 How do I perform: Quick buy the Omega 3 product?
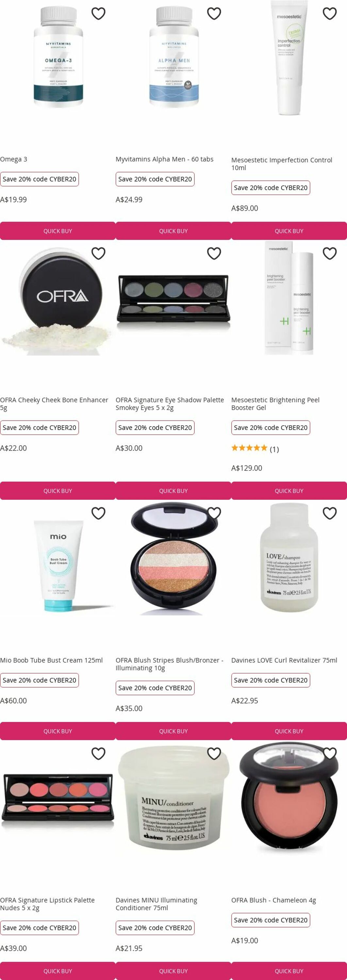click(58, 231)
